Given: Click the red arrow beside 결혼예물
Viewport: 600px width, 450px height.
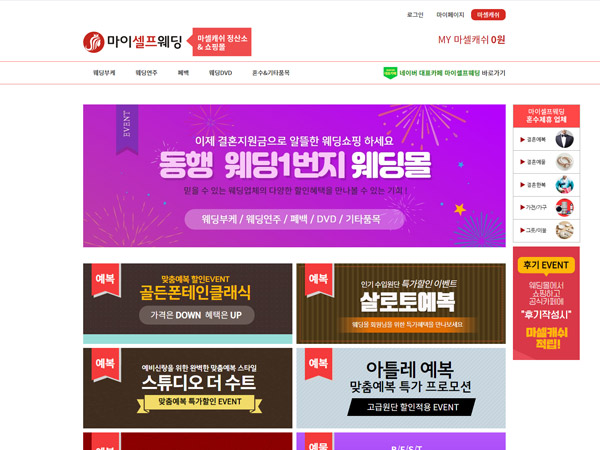Looking at the screenshot, I should 522,162.
